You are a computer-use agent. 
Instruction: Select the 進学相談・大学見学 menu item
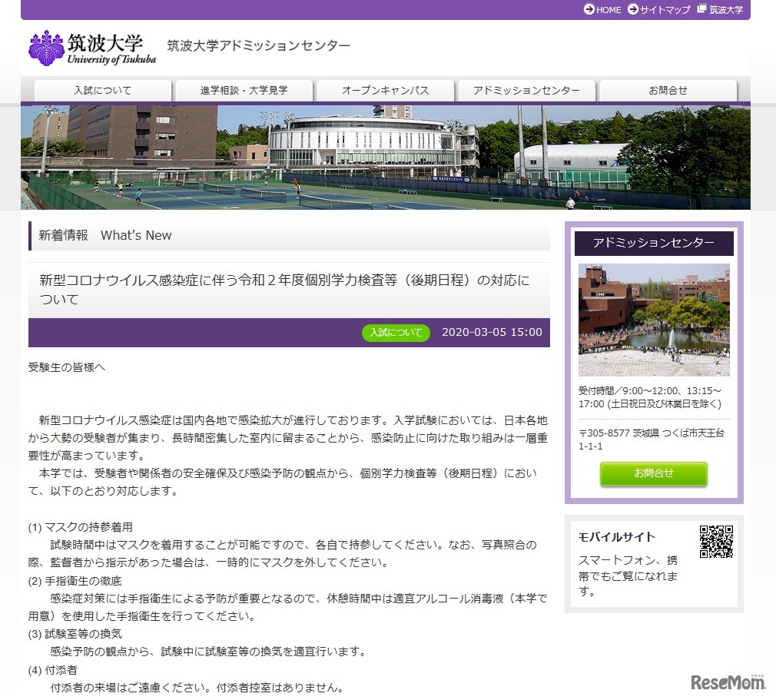(x=243, y=90)
